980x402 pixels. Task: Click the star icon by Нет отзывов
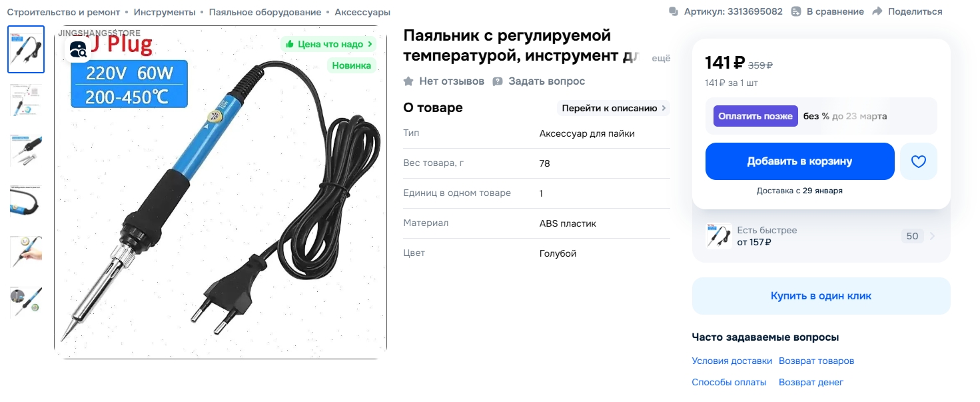(408, 81)
